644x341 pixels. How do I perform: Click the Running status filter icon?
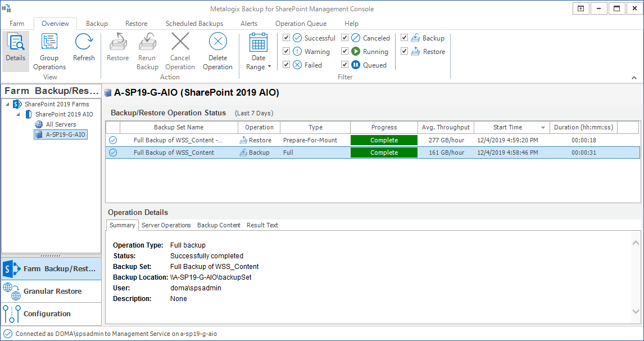[356, 52]
